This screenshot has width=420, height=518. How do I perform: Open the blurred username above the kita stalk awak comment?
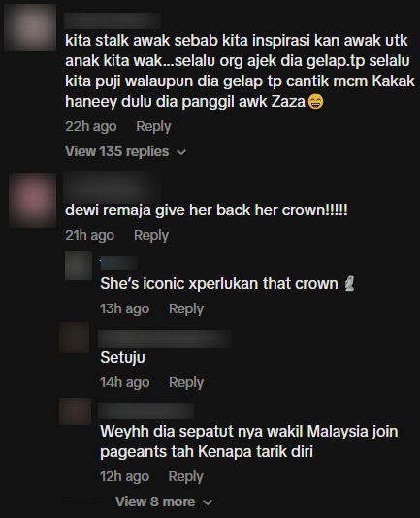(113, 20)
